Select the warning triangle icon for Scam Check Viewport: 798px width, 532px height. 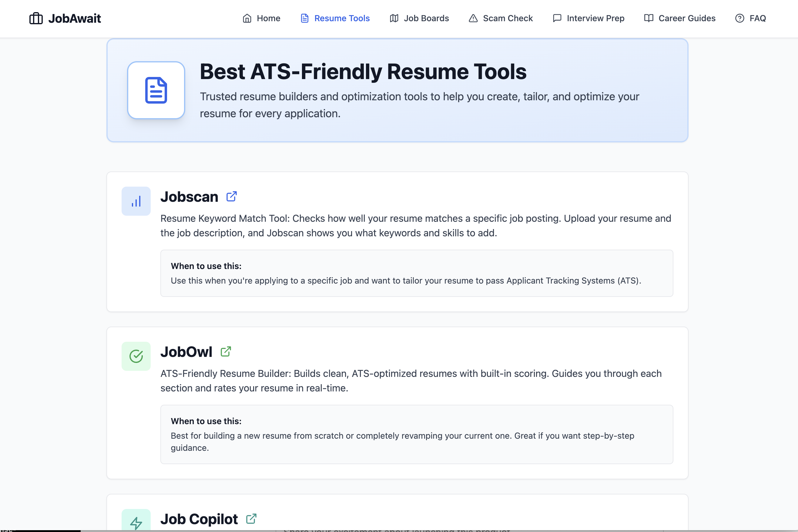click(473, 18)
